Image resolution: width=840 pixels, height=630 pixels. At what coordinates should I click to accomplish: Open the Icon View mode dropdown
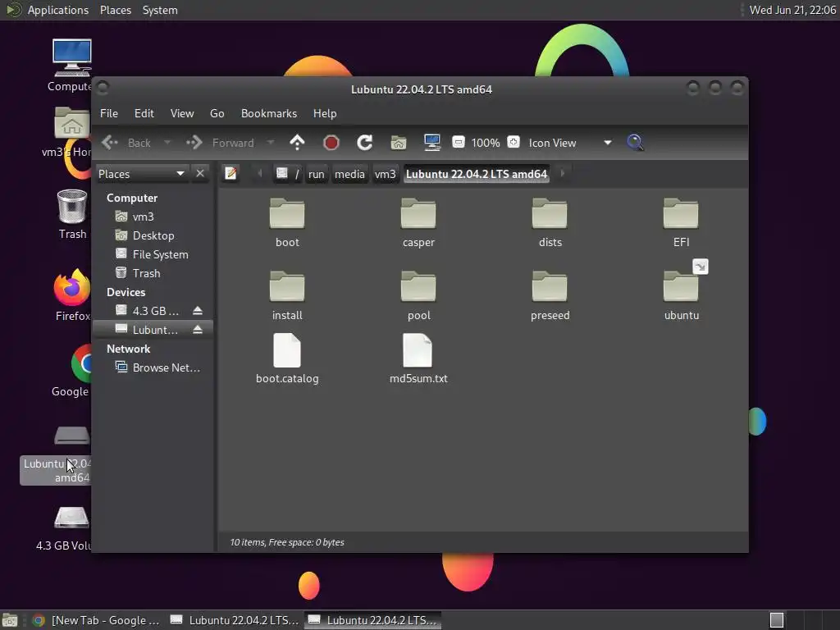570,143
